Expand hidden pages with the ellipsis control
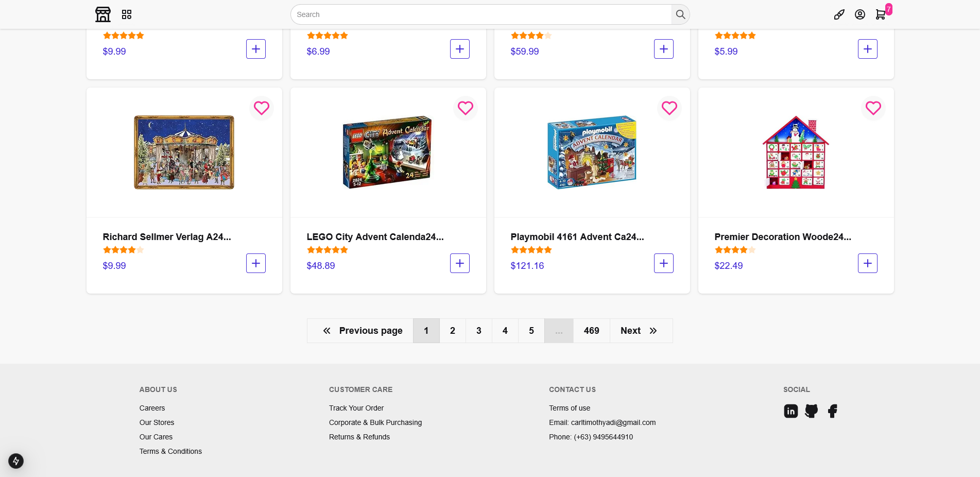The width and height of the screenshot is (980, 477). coord(558,331)
